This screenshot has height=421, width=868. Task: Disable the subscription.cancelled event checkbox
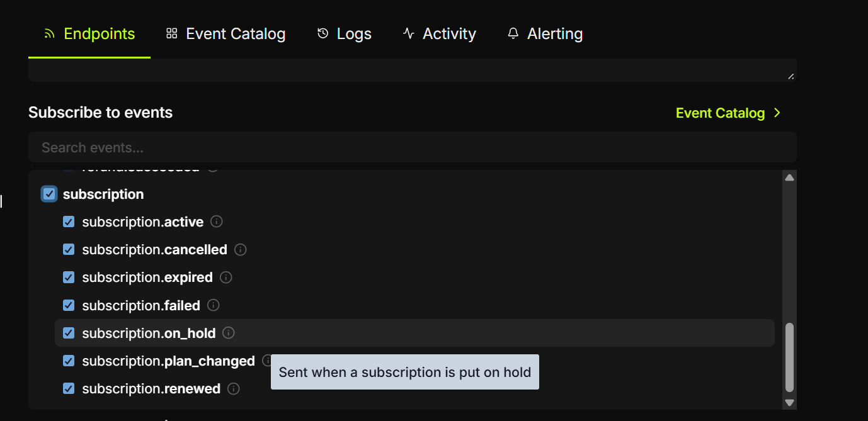click(x=69, y=249)
